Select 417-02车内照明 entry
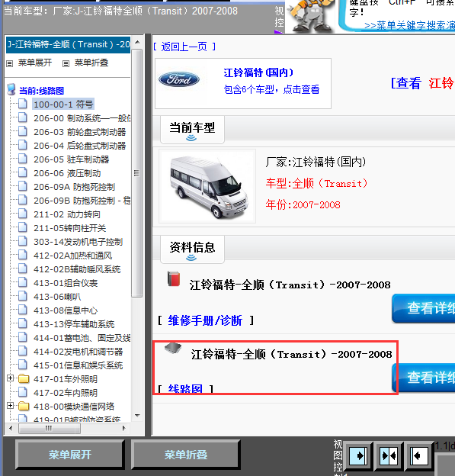The image size is (455, 476). pos(66,393)
